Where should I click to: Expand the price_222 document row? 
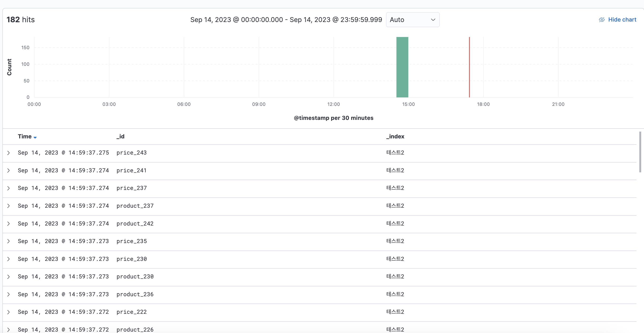8,312
